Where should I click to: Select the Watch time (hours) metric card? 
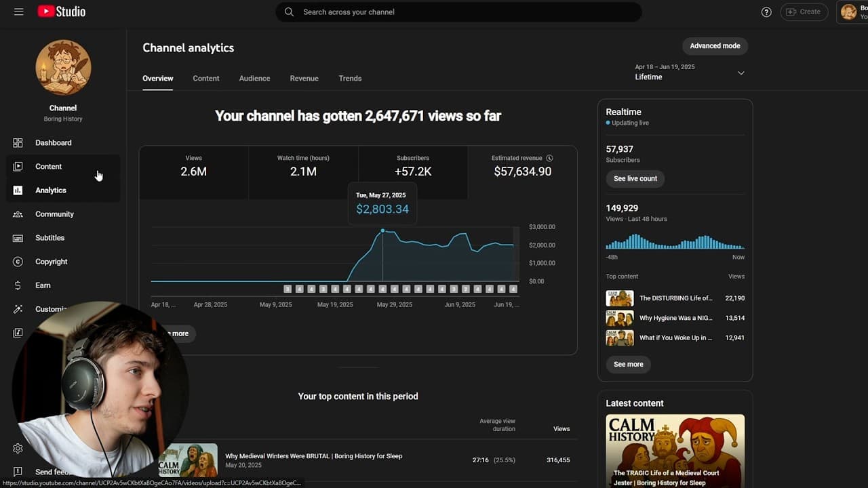(x=303, y=172)
